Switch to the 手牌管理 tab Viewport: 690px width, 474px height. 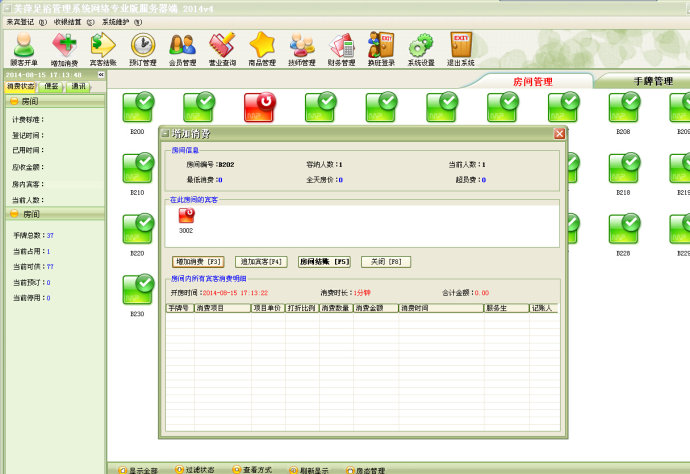tap(653, 81)
